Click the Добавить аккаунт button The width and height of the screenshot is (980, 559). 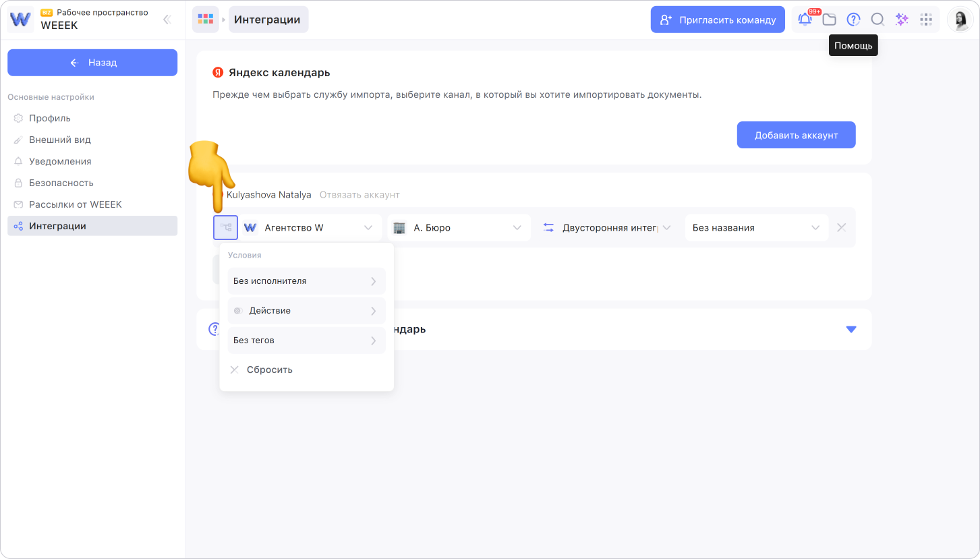click(x=796, y=135)
